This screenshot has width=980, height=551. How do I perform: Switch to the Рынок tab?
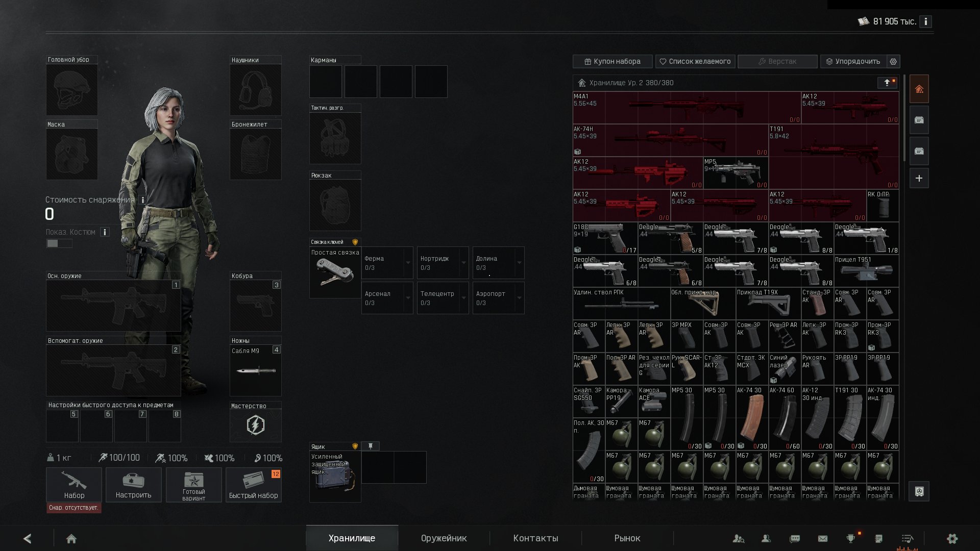click(627, 538)
